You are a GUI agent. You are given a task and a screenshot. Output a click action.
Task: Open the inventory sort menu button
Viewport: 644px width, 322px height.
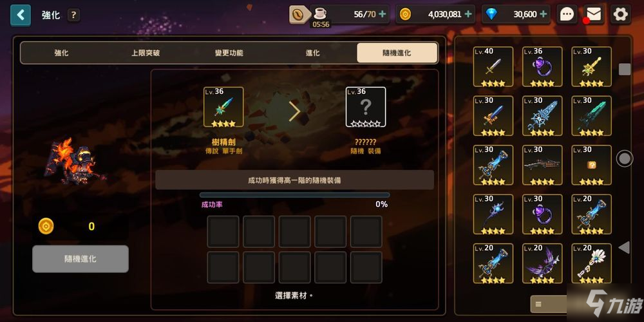(548, 305)
